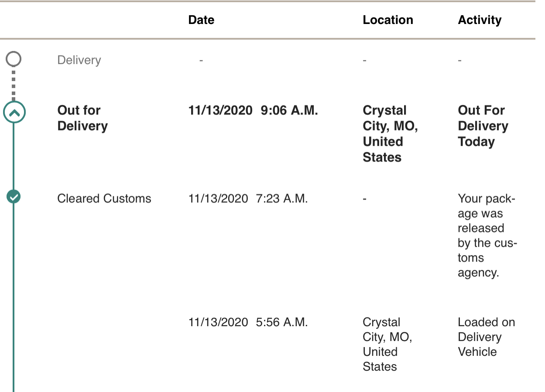Screen dimensions: 545x392
Task: Click the dotted timeline segment above Out for Delivery
Action: 14,84
